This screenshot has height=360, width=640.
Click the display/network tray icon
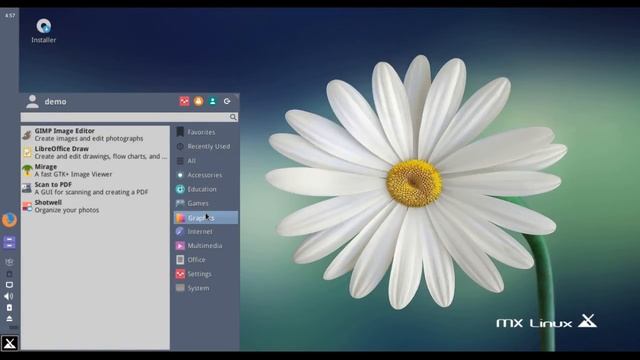coord(9,284)
